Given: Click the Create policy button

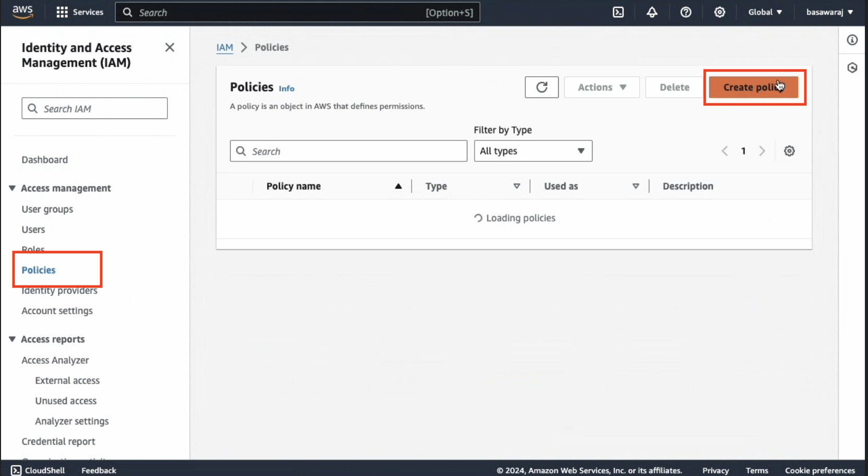Looking at the screenshot, I should point(753,87).
